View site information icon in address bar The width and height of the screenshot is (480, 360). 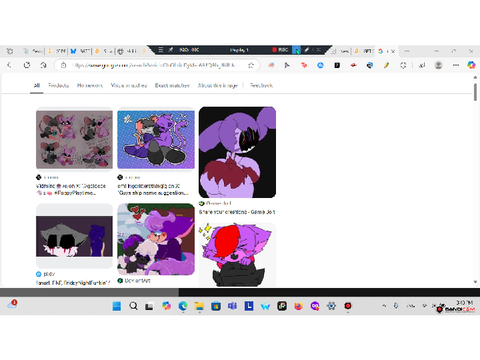(x=63, y=65)
